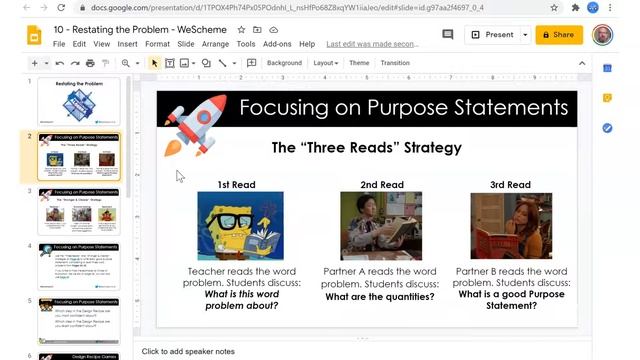Click the slide title Focusing on Purpose Statements
Viewport: 640px width, 360px height.
[403, 108]
